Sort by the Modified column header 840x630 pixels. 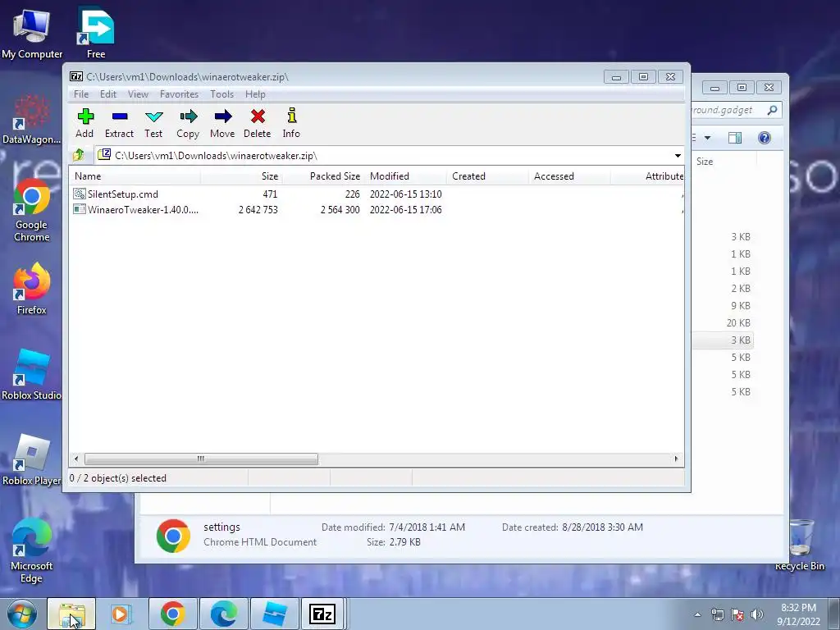click(405, 176)
